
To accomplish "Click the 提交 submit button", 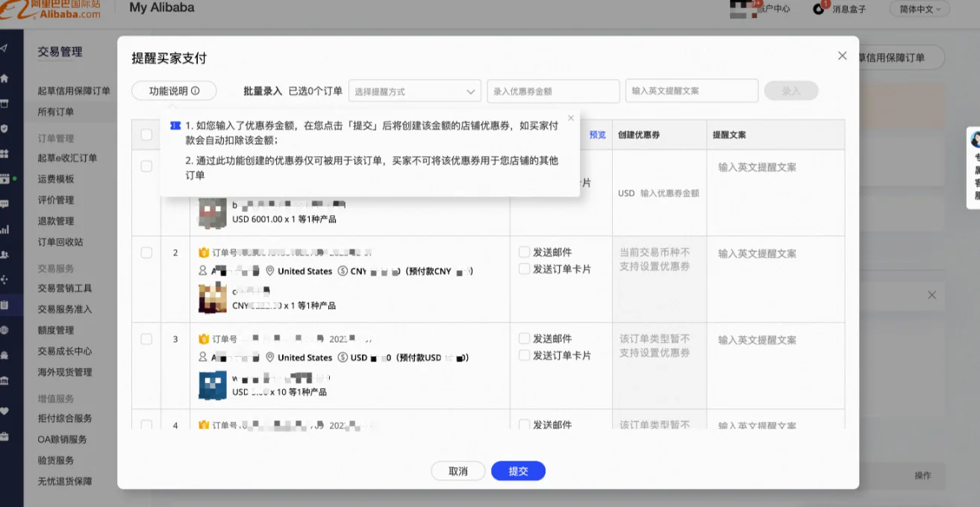I will pos(518,471).
